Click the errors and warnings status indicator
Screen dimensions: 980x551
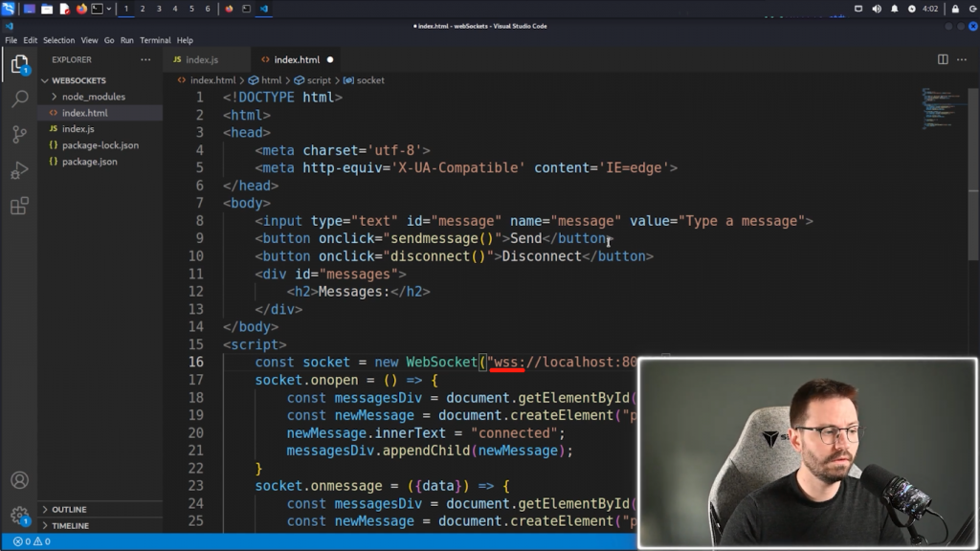click(32, 541)
